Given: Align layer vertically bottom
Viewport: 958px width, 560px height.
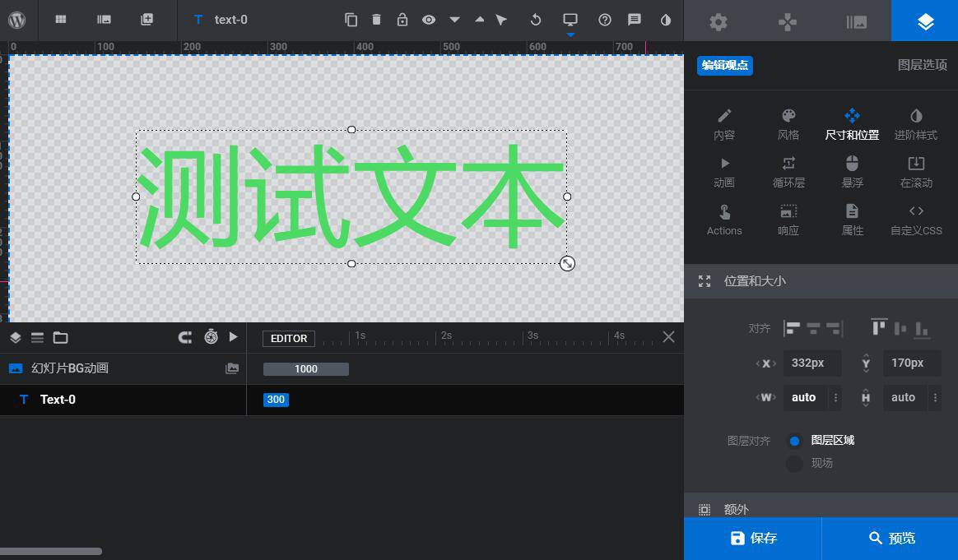Looking at the screenshot, I should pos(922,330).
